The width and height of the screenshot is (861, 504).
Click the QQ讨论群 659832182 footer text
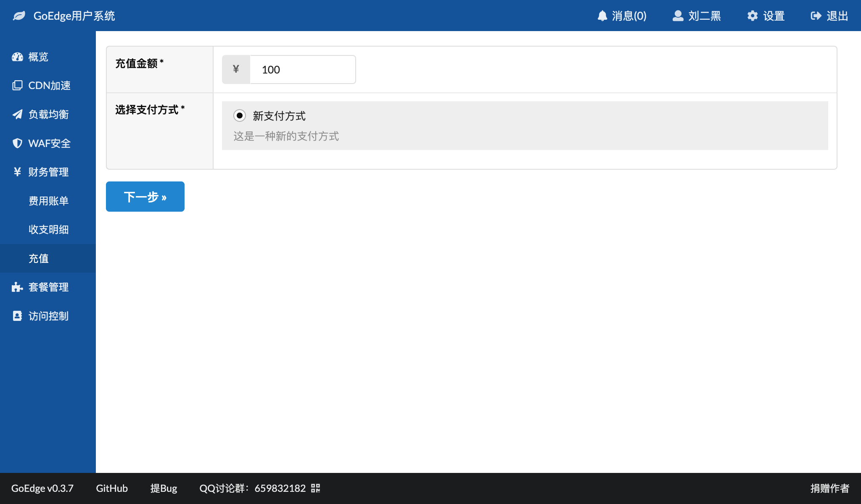(x=253, y=488)
